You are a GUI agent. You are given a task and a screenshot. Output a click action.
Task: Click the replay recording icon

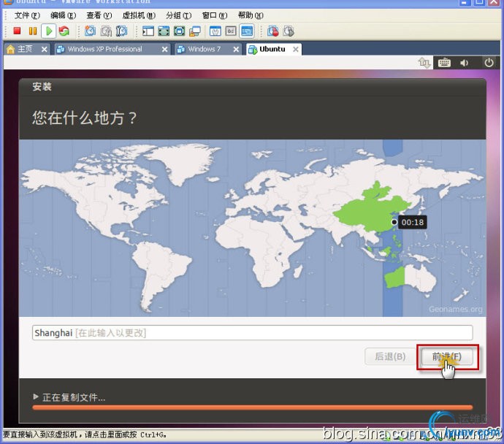289,31
